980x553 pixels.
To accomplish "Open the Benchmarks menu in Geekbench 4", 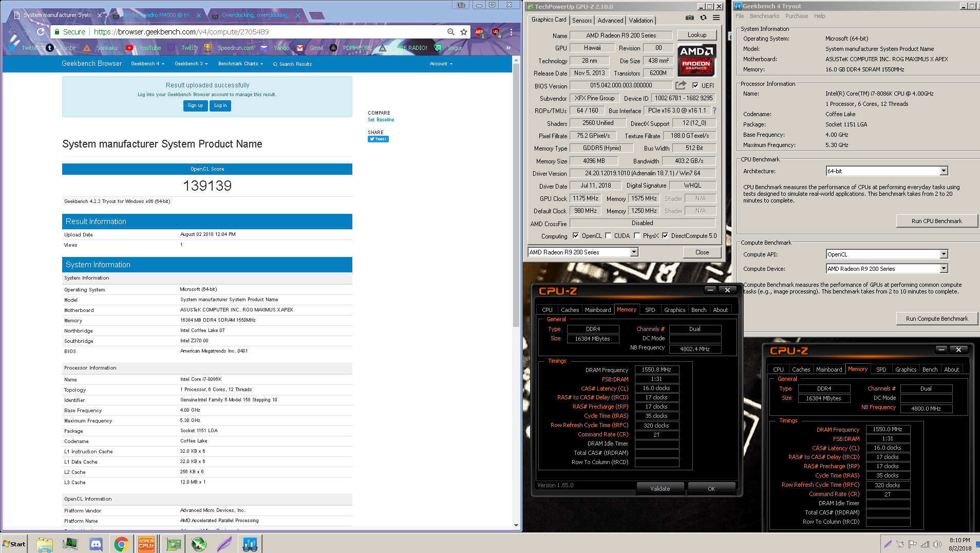I will (x=764, y=16).
